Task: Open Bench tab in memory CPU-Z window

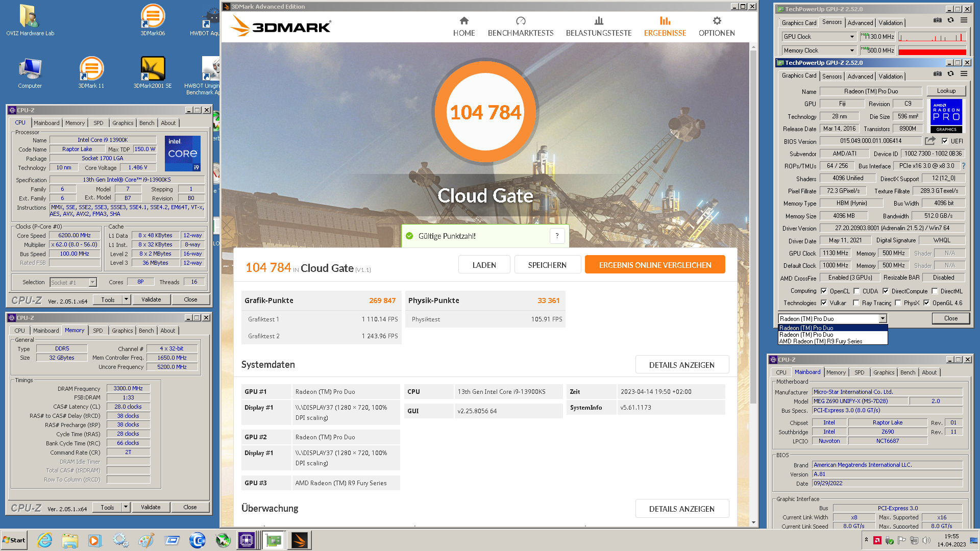Action: tap(146, 331)
